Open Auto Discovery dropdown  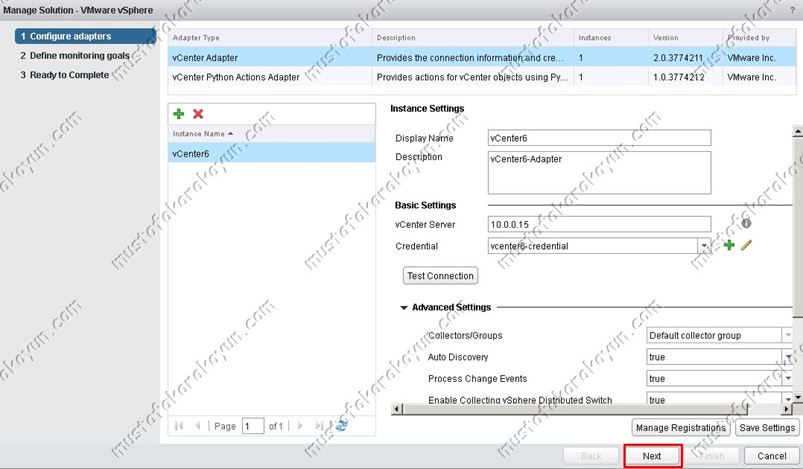pos(788,357)
